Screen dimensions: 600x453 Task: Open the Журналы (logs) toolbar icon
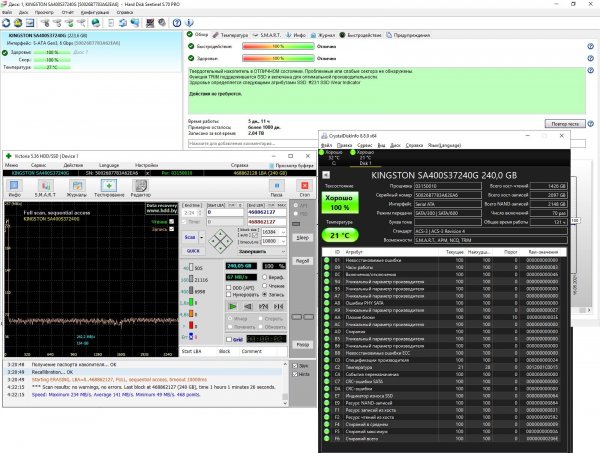pos(79,188)
